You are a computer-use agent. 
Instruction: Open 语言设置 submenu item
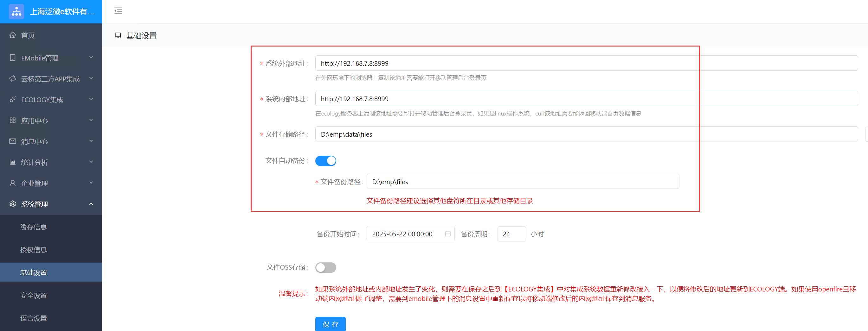pos(51,318)
